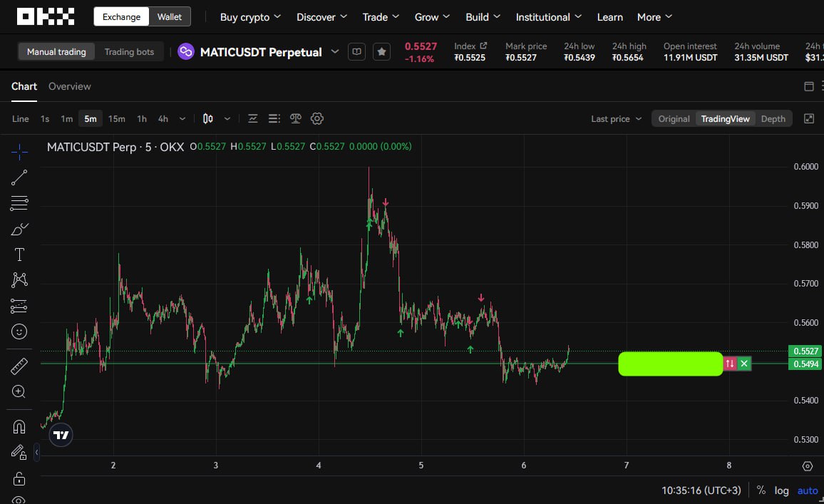This screenshot has width=824, height=504.
Task: Select the 1s timeframe
Action: click(45, 119)
